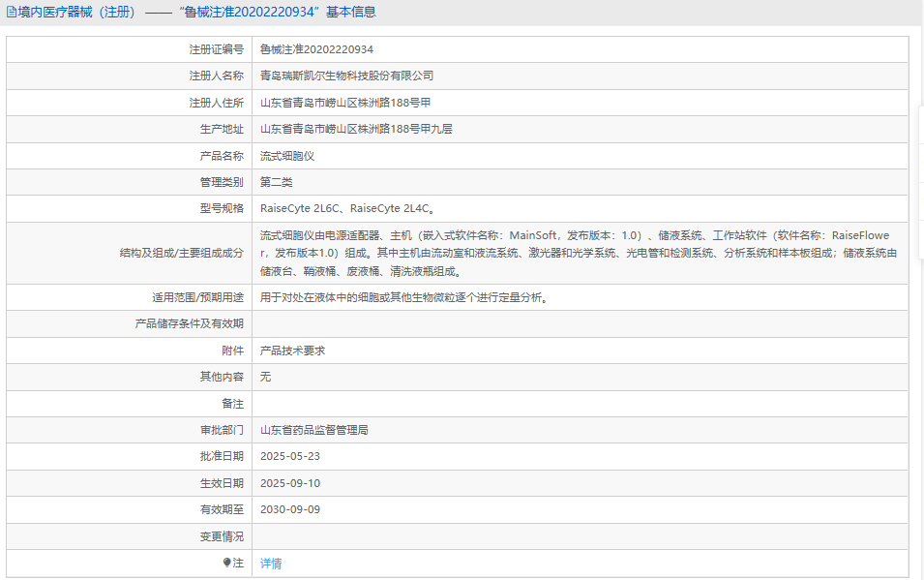Screen dimensions: 924x580
Task: Click the 附件 label
Action: pyautogui.click(x=233, y=351)
